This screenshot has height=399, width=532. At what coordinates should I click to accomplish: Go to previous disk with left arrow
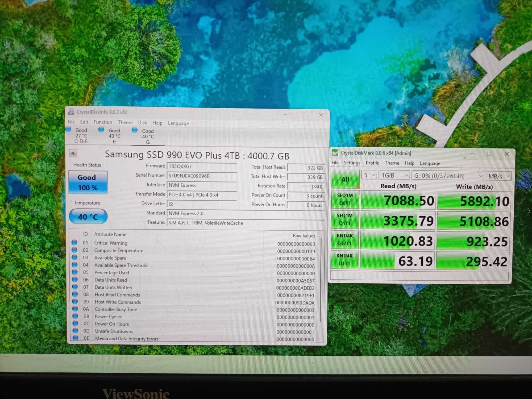pos(73,153)
